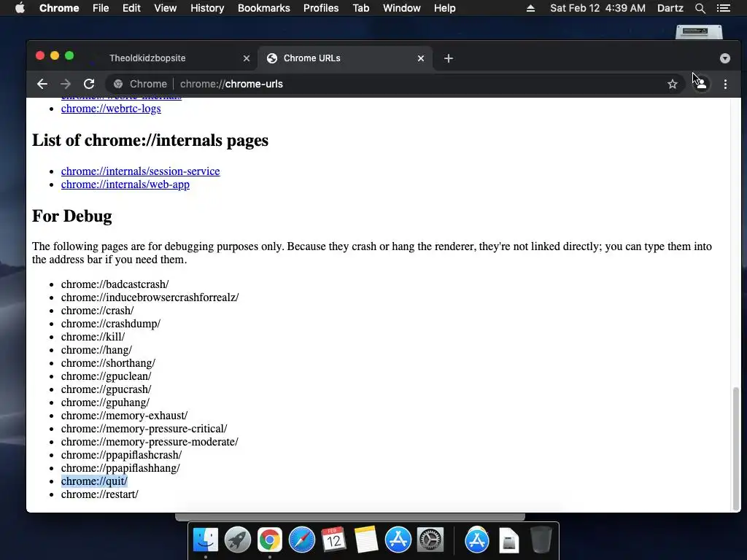Open the Edit menu
Viewport: 747px width, 560px height.
[x=131, y=8]
